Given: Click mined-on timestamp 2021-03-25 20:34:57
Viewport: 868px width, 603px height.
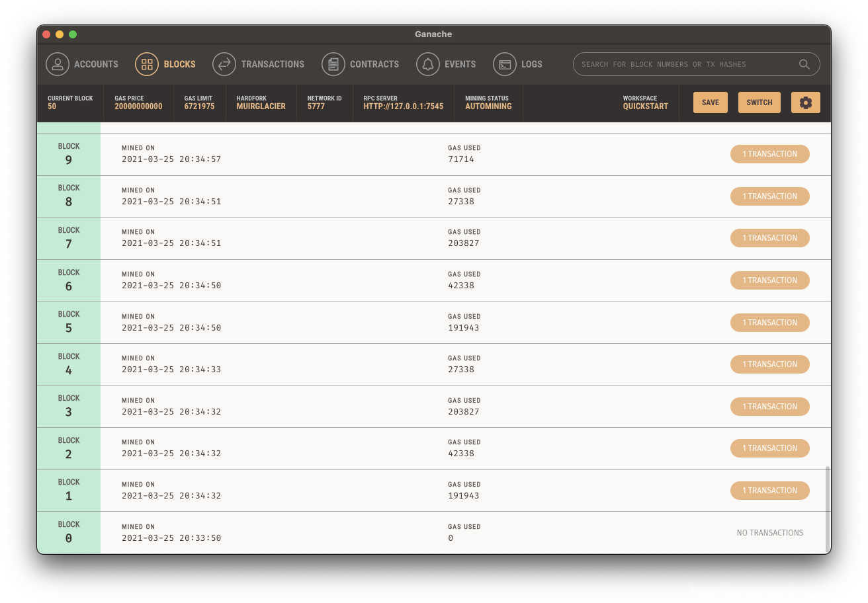Looking at the screenshot, I should coord(171,159).
